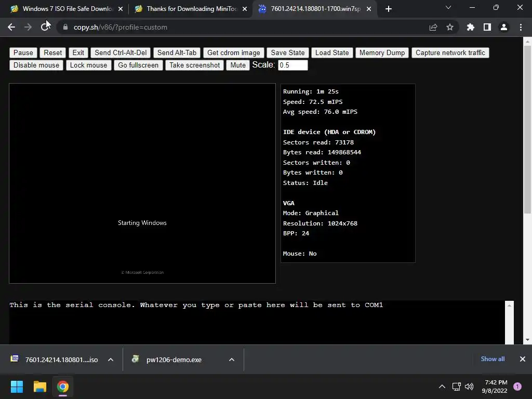Toggle Lock mouse
532x399 pixels.
point(88,65)
